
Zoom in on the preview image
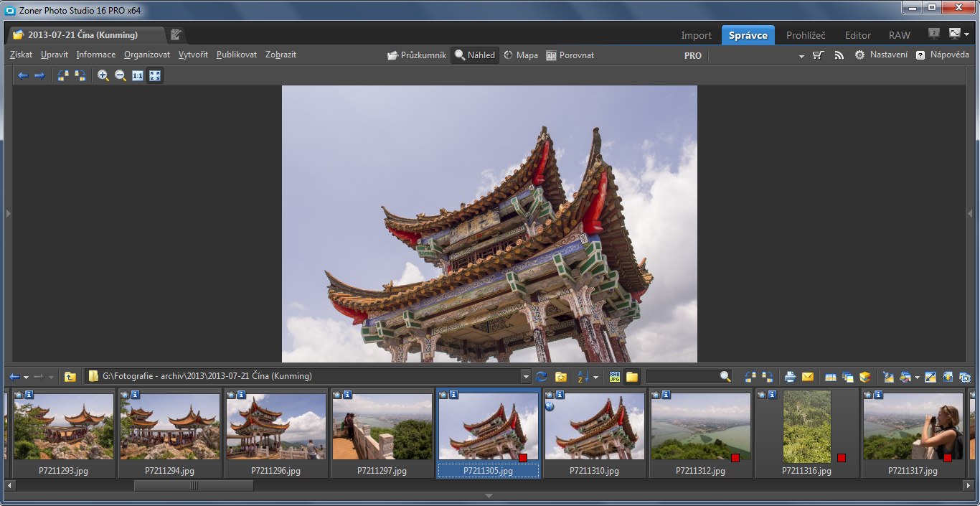tap(103, 75)
